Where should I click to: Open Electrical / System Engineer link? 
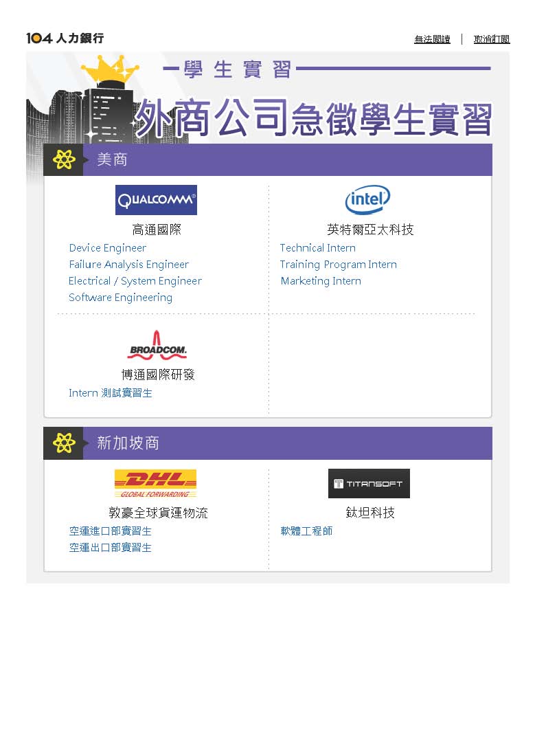135,280
